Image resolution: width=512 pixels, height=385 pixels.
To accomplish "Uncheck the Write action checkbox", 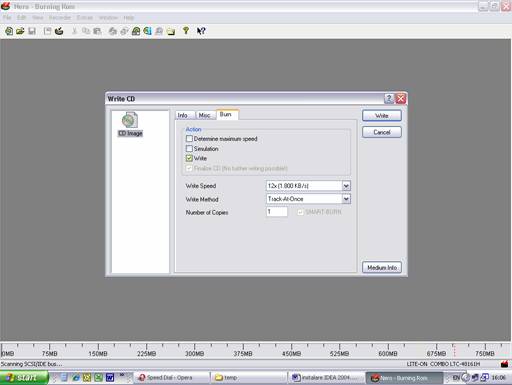I will (189, 158).
